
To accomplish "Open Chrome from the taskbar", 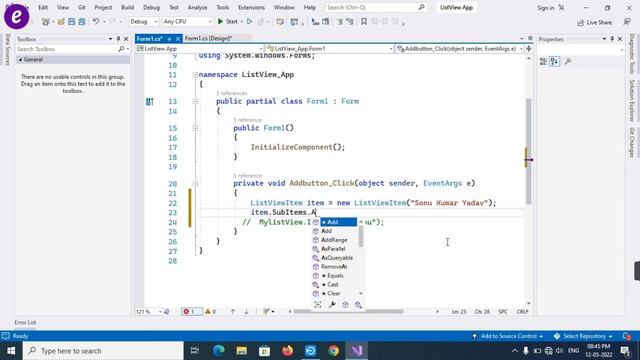I will pos(333,351).
